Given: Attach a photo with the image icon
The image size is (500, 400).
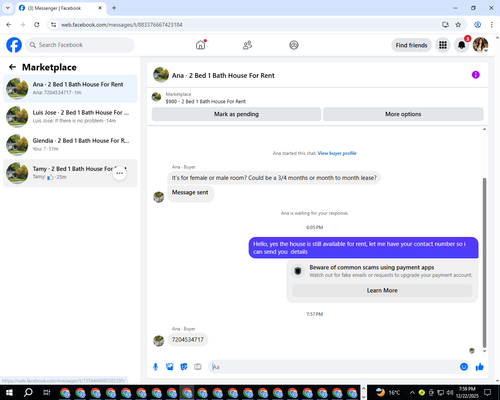Looking at the screenshot, I should 170,367.
